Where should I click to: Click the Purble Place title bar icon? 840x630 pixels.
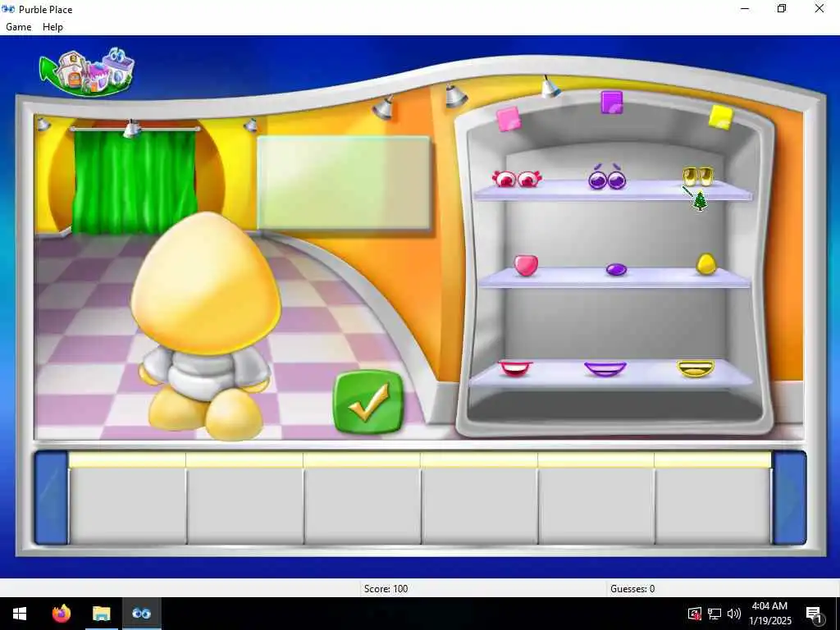pyautogui.click(x=8, y=9)
